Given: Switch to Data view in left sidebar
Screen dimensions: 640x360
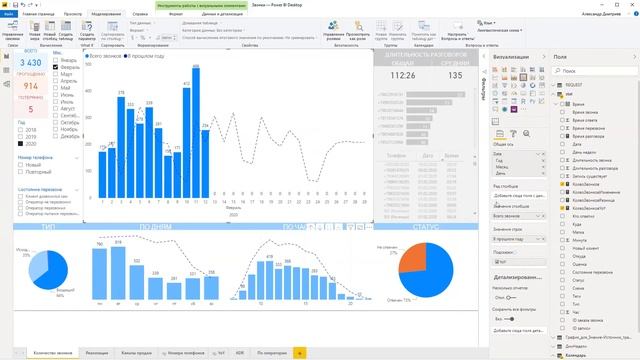Looking at the screenshot, I should (7, 70).
